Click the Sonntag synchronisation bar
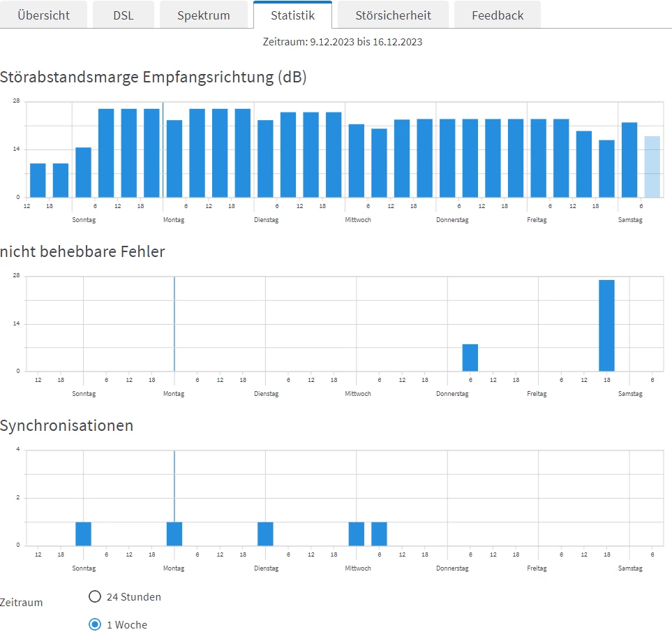This screenshot has width=672, height=632. pos(83,534)
